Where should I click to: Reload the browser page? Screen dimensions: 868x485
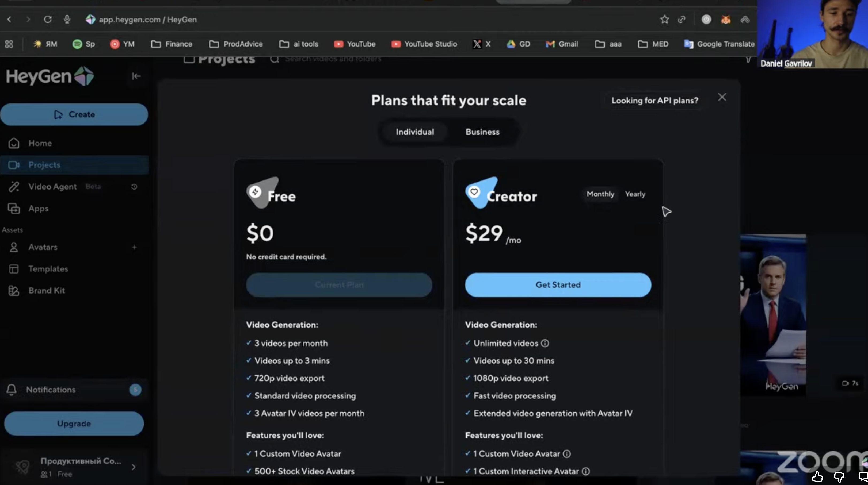coord(48,20)
